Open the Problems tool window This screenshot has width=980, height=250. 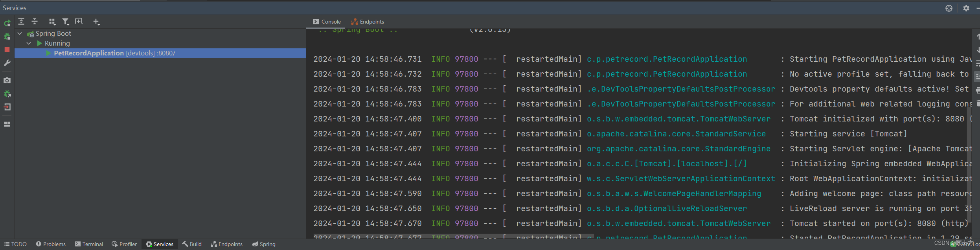(x=51, y=244)
